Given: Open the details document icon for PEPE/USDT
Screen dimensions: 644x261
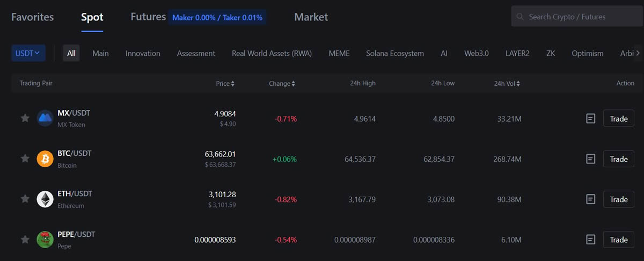Looking at the screenshot, I should pyautogui.click(x=591, y=240).
